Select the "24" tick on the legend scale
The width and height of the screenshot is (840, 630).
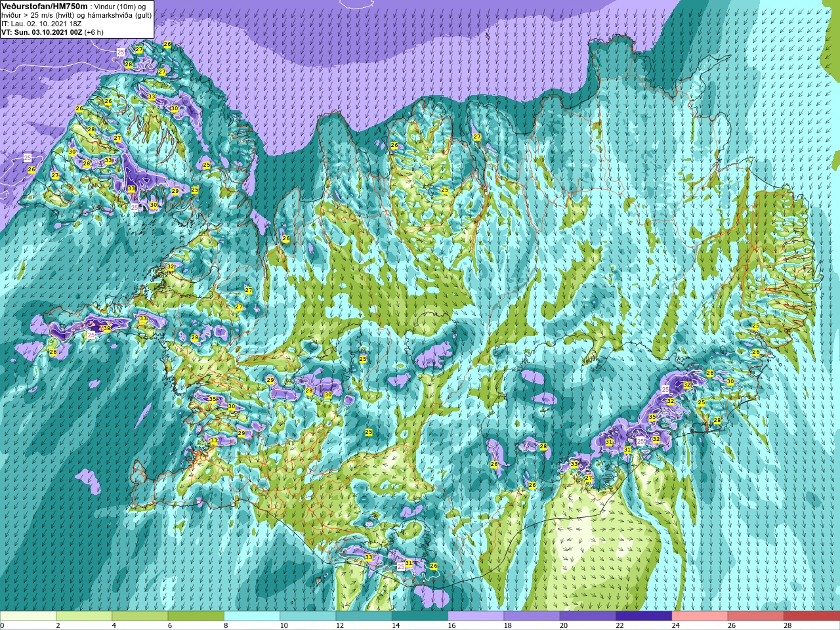click(x=677, y=625)
